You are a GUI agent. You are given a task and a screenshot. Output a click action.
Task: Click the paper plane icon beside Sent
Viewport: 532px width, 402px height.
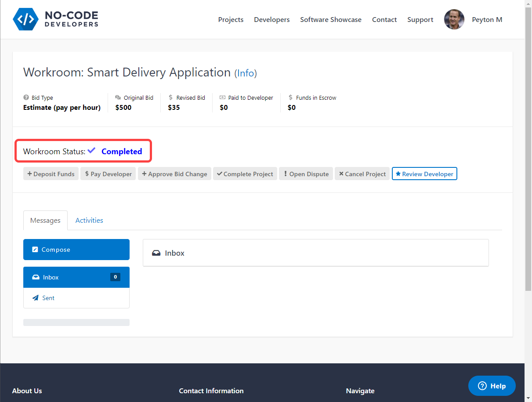36,298
